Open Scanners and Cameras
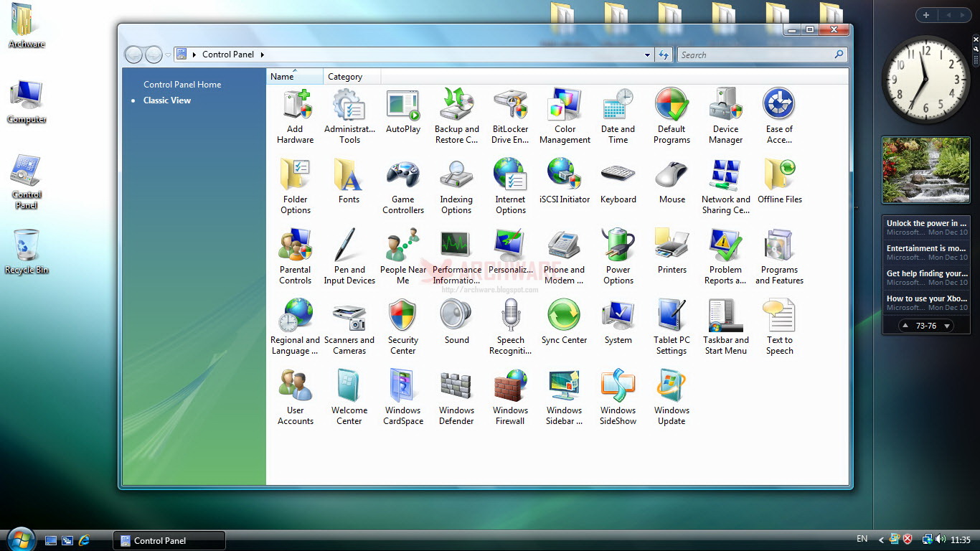The width and height of the screenshot is (980, 551). 349,327
